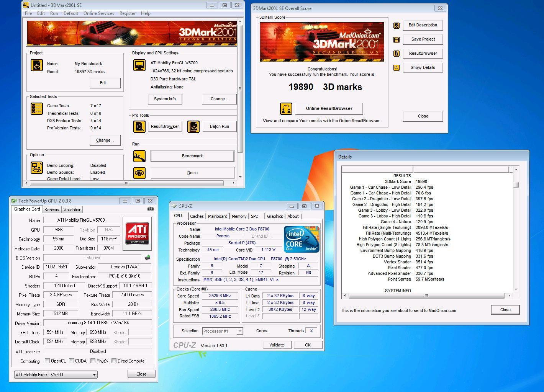The height and width of the screenshot is (392, 544).
Task: Toggle the CUDA checkbox in GPU-Z
Action: (72, 361)
